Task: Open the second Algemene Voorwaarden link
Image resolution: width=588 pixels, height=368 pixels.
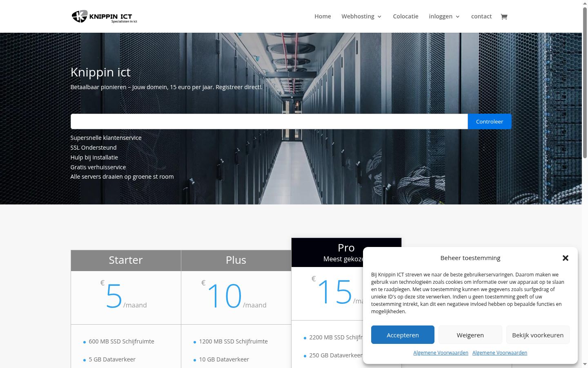Action: [500, 352]
